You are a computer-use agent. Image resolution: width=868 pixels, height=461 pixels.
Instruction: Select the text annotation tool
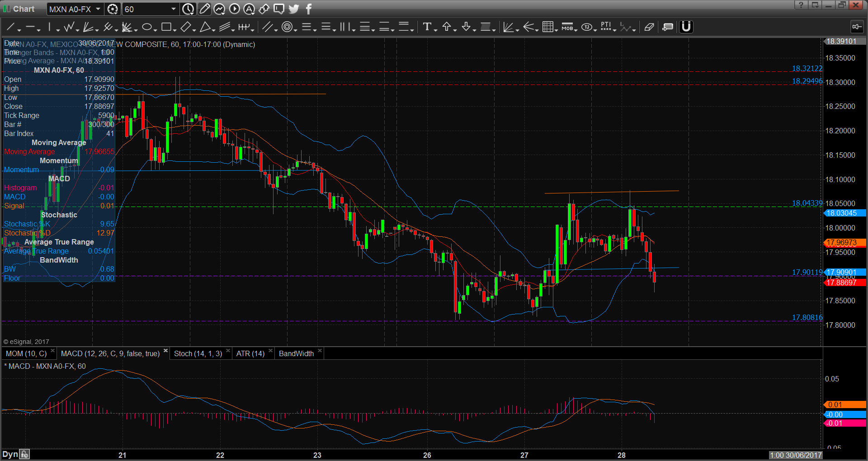[427, 27]
